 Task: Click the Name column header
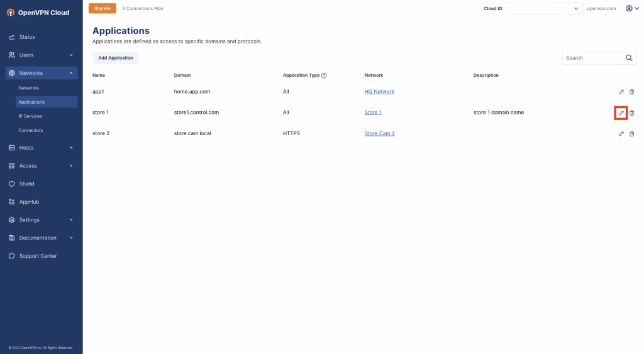(x=99, y=75)
